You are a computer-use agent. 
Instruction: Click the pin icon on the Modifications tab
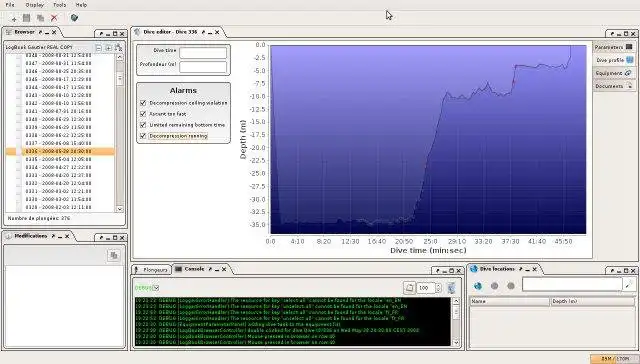(x=53, y=236)
